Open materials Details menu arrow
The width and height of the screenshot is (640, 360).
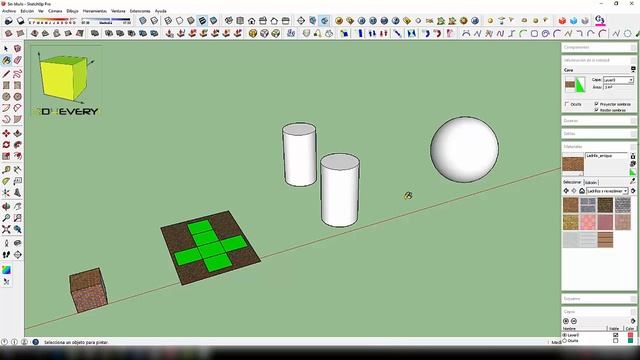click(x=633, y=191)
